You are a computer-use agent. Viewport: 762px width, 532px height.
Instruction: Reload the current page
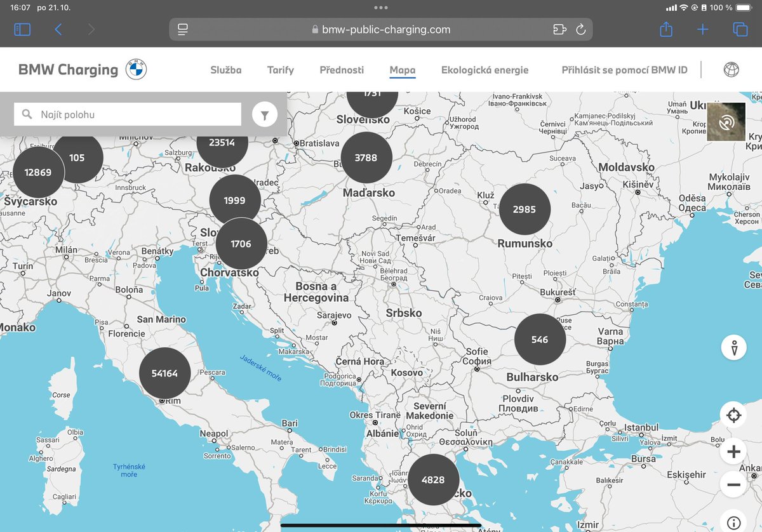[580, 29]
